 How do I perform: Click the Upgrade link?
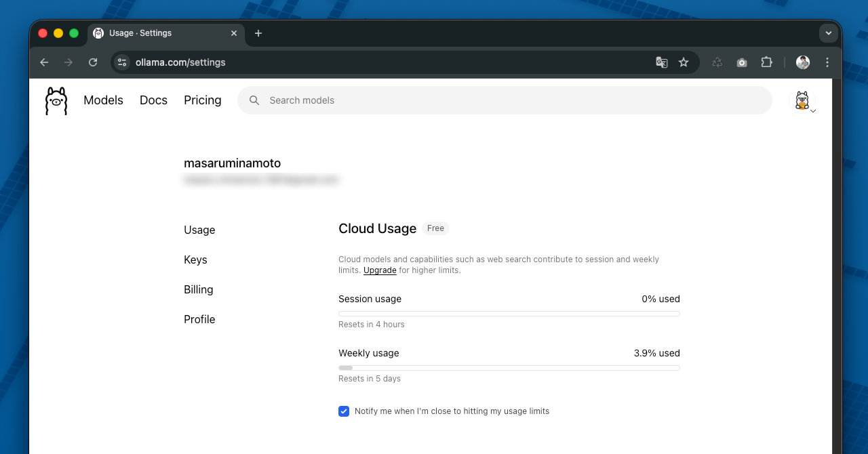380,270
